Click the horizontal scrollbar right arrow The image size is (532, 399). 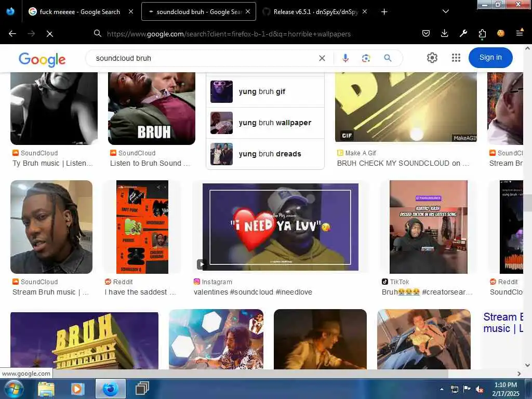(519, 374)
